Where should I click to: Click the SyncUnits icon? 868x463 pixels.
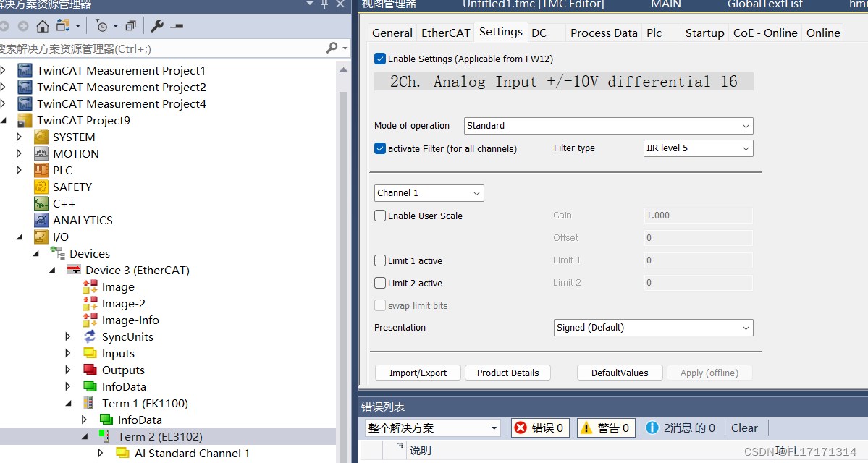(x=90, y=336)
